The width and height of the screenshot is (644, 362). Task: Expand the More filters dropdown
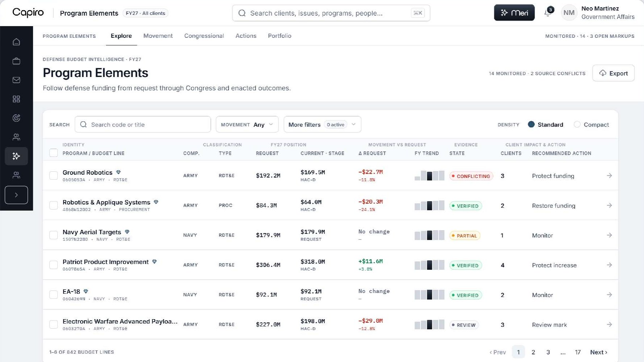[322, 125]
